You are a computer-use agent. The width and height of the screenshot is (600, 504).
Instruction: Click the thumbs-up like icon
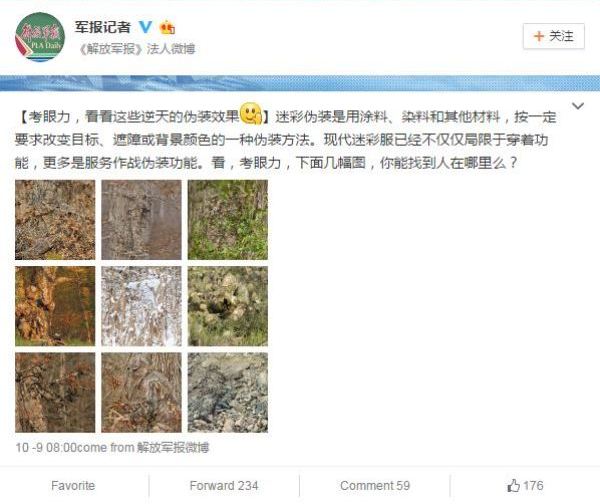click(513, 486)
